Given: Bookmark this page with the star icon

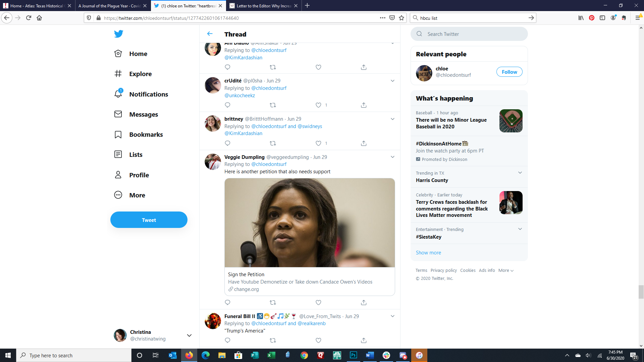Looking at the screenshot, I should click(x=401, y=18).
